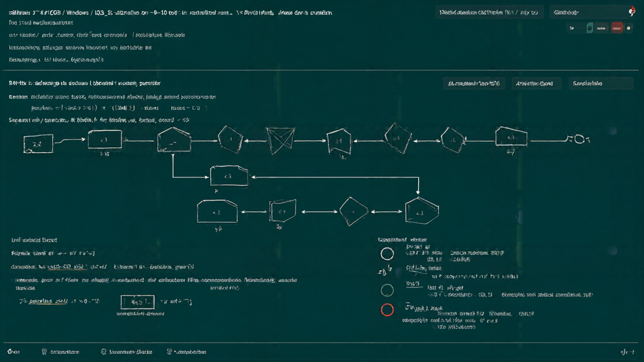Image resolution: width=644 pixels, height=362 pixels.
Task: Select the tilted node right of the crossed-out node
Action: pyautogui.click(x=339, y=141)
